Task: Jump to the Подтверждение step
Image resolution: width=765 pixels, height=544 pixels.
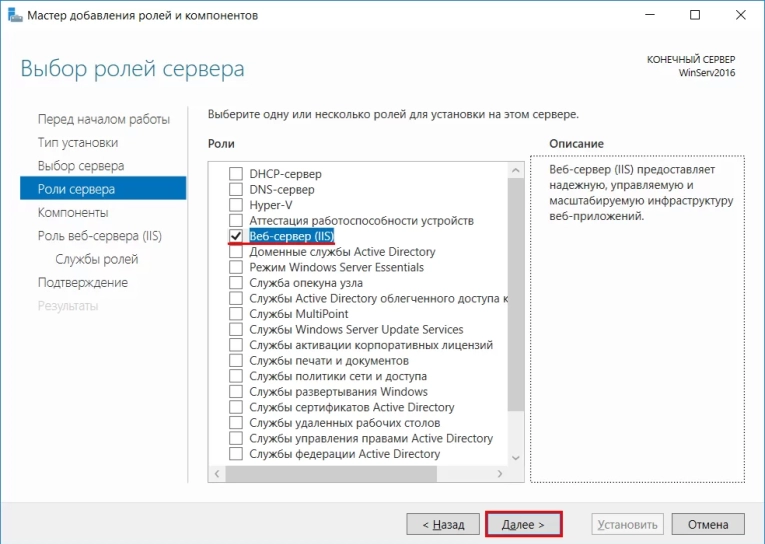Action: tap(83, 282)
